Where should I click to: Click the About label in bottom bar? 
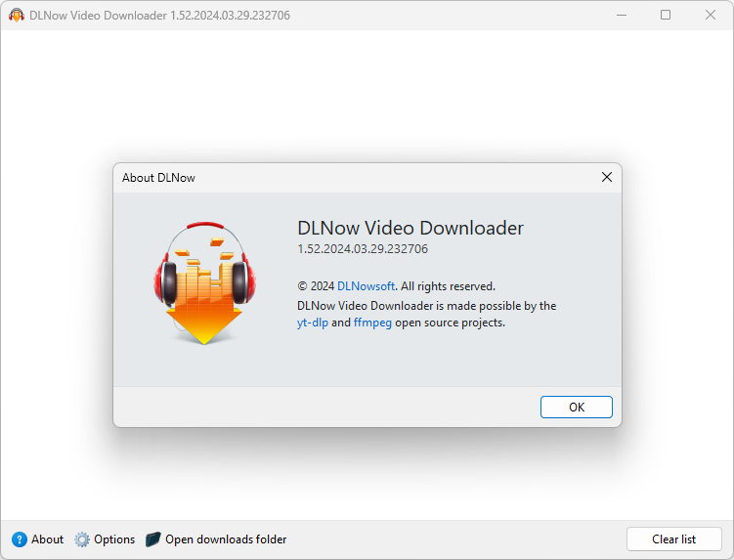[x=47, y=539]
